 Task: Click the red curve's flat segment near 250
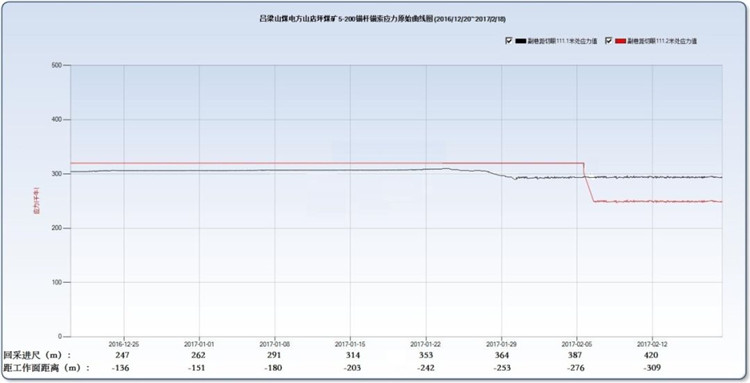point(658,201)
